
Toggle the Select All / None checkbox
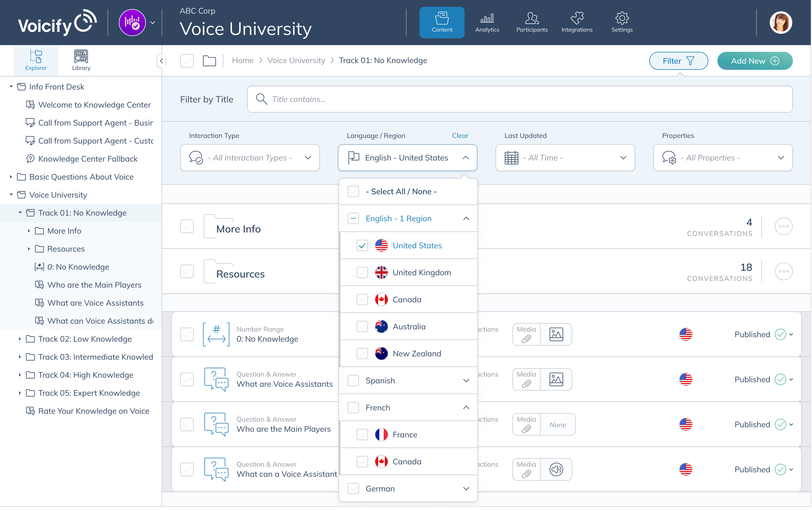coord(353,192)
